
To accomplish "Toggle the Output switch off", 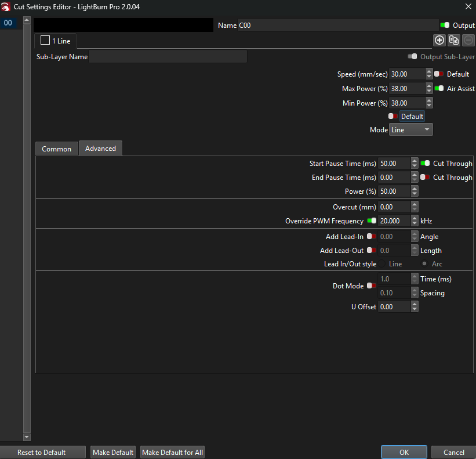I will click(445, 26).
